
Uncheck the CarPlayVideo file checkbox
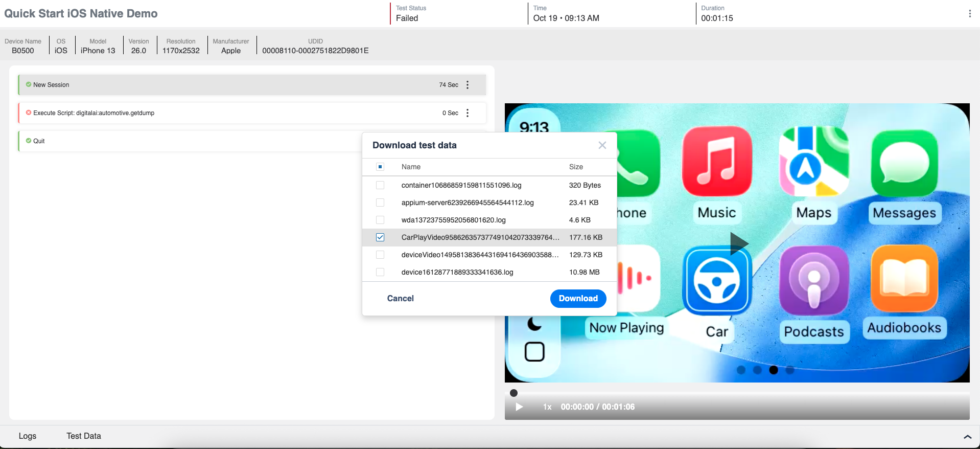coord(380,237)
